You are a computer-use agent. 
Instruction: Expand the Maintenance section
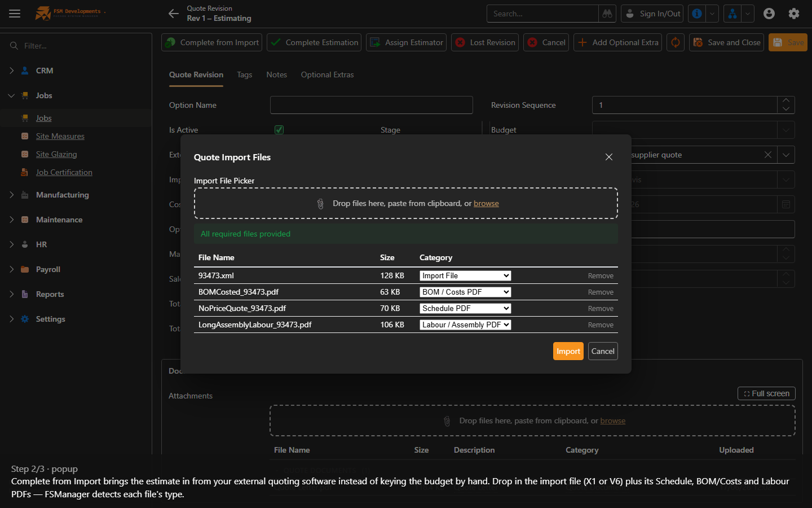tap(12, 220)
